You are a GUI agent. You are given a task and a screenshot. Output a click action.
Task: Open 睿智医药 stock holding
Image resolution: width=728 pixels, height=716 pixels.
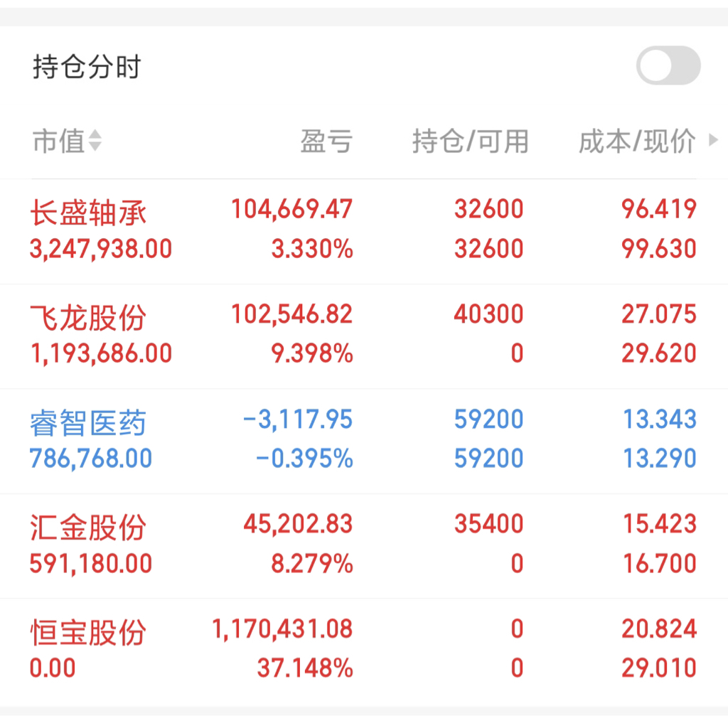tap(364, 441)
